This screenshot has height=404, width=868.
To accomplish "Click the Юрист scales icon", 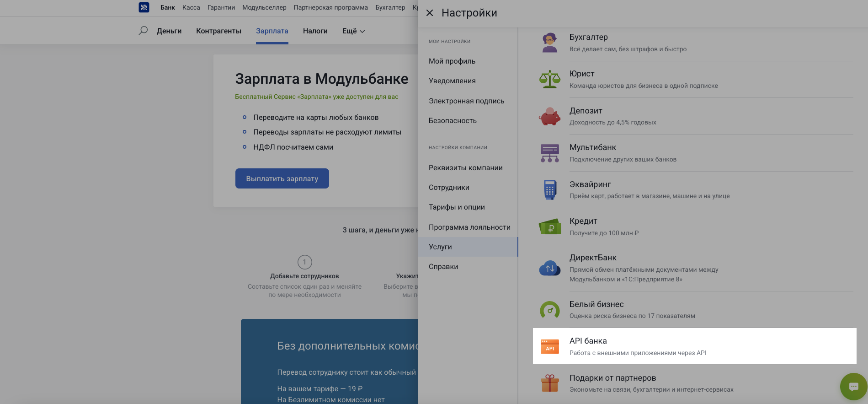I will [549, 79].
